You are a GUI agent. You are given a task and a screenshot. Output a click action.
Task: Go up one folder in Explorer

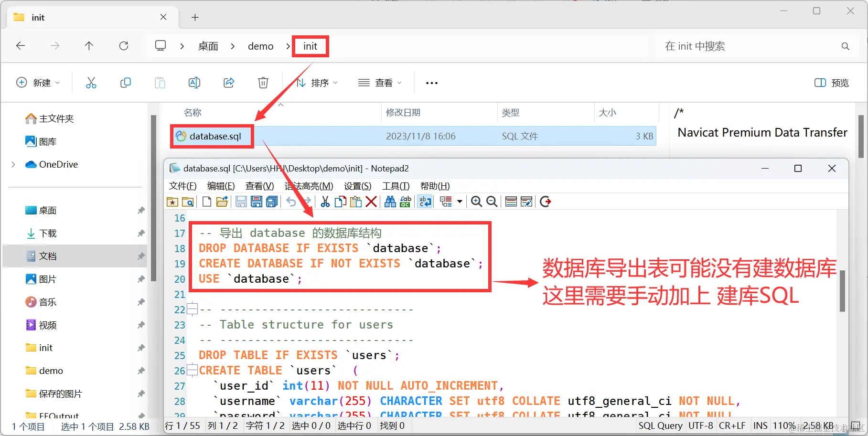tap(89, 46)
